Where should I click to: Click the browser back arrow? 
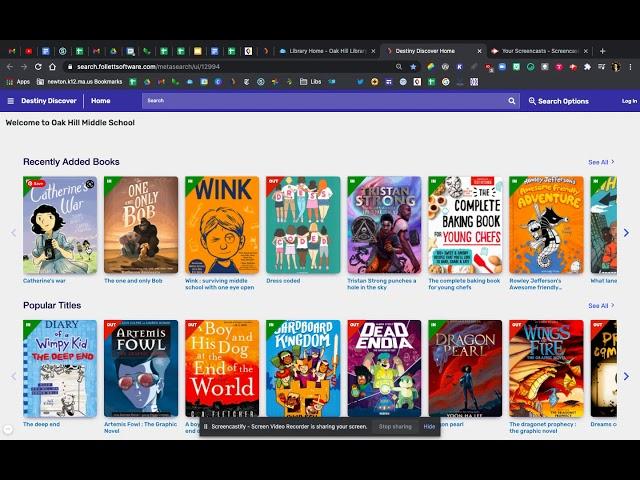click(x=10, y=67)
